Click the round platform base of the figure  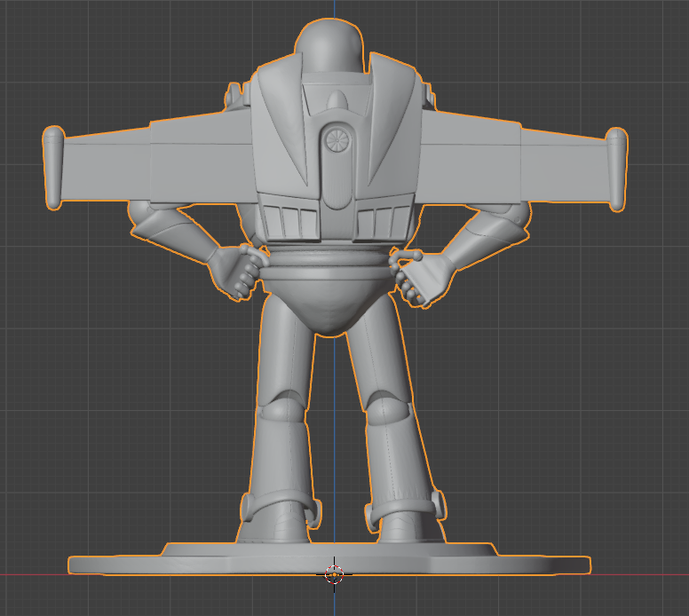coord(329,560)
